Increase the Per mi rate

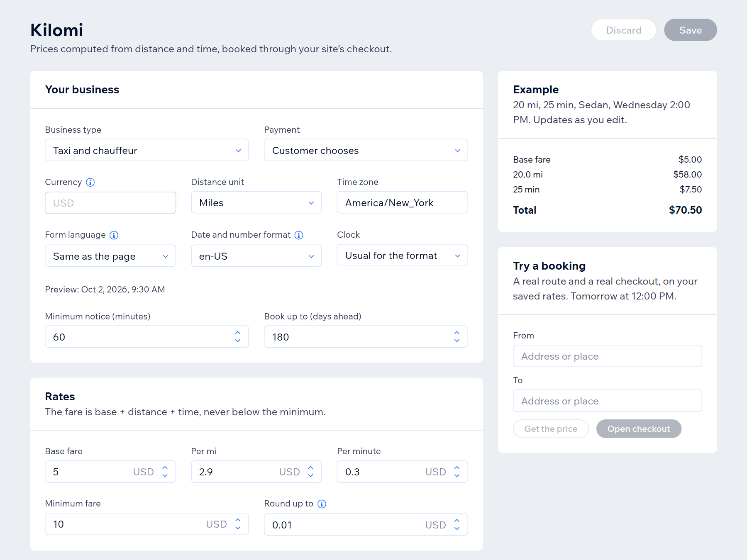[x=311, y=467]
